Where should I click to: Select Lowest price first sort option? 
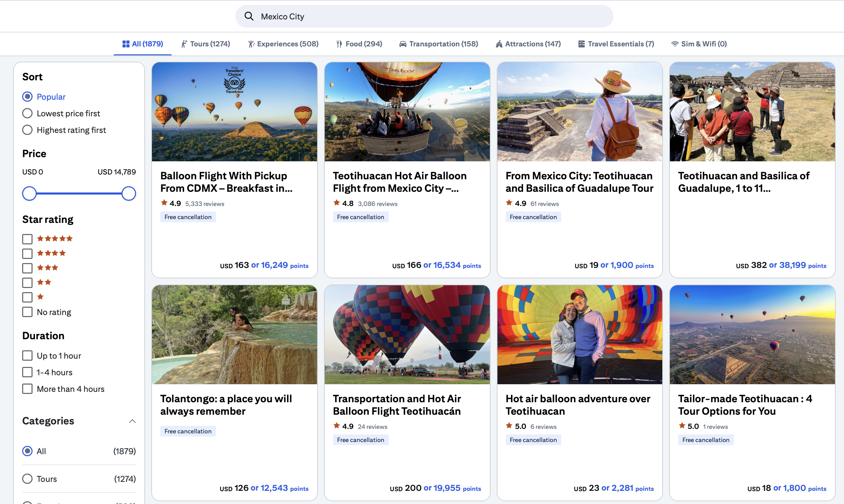point(27,114)
